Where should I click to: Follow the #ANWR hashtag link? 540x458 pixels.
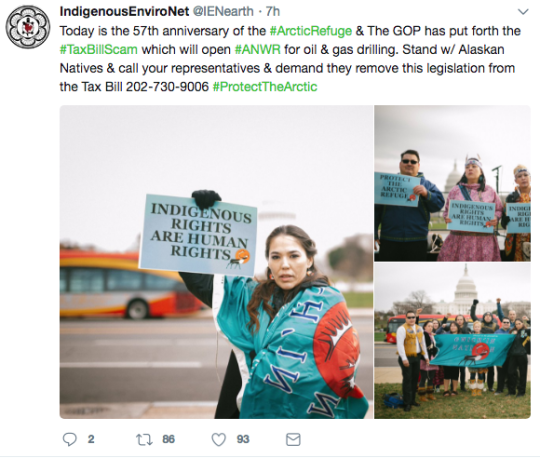258,50
